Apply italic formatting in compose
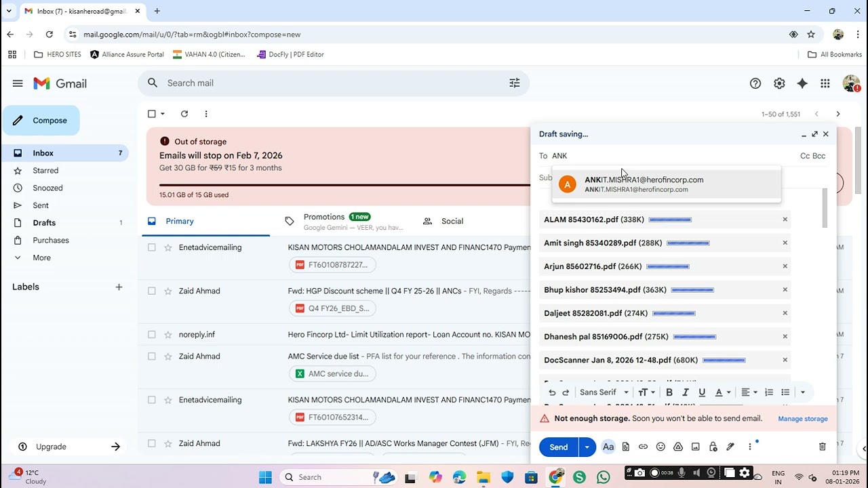The image size is (868, 488). click(686, 392)
